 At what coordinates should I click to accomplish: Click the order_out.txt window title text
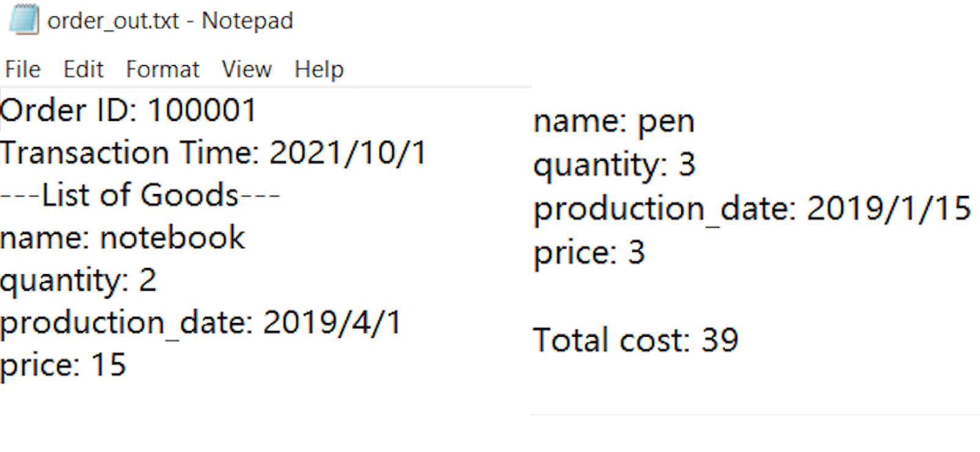click(170, 21)
